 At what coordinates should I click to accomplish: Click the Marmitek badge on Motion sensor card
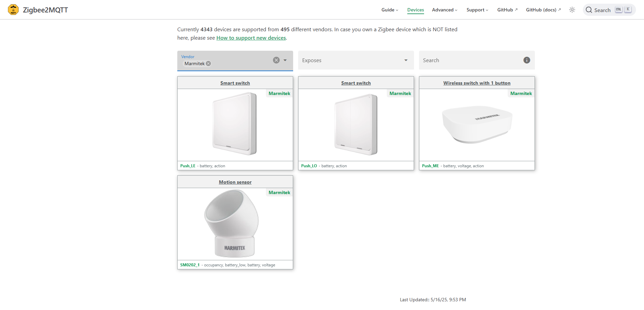[279, 192]
